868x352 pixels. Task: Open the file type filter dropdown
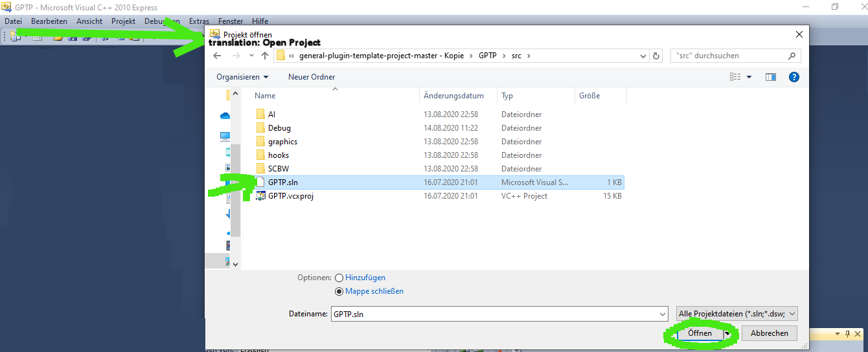point(736,314)
